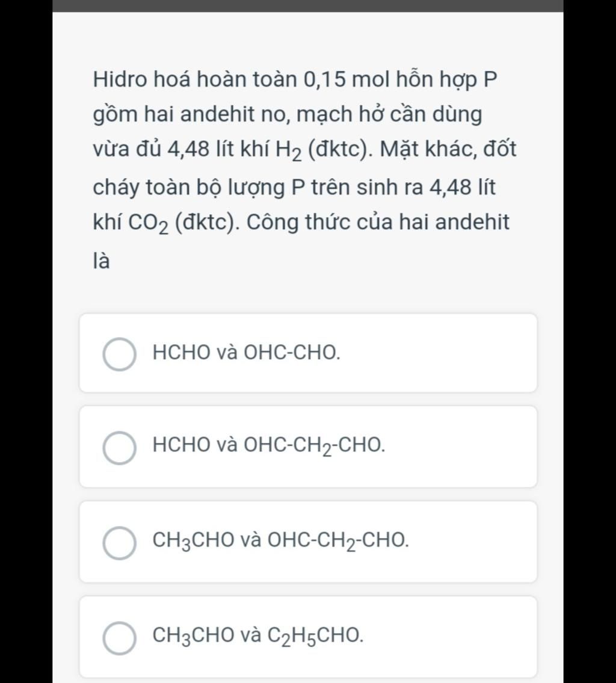Click the '4,48 lít khí H2' text
Viewport: 616px width, 683px height.
[234, 150]
